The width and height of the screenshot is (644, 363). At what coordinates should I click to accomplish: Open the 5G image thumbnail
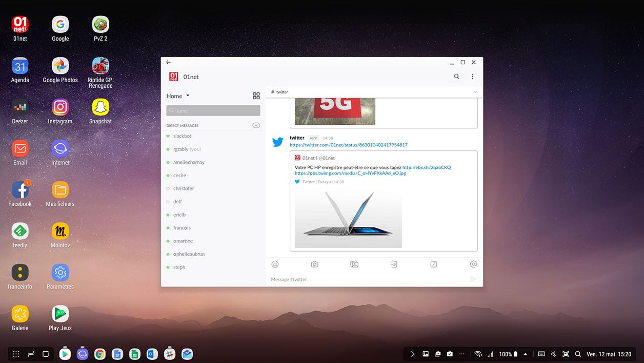point(335,111)
